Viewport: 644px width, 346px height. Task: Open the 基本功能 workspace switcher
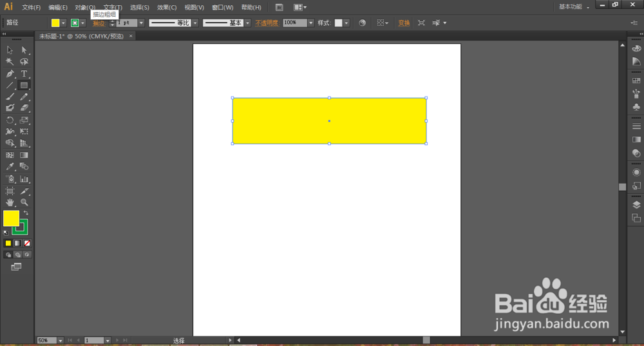point(574,6)
